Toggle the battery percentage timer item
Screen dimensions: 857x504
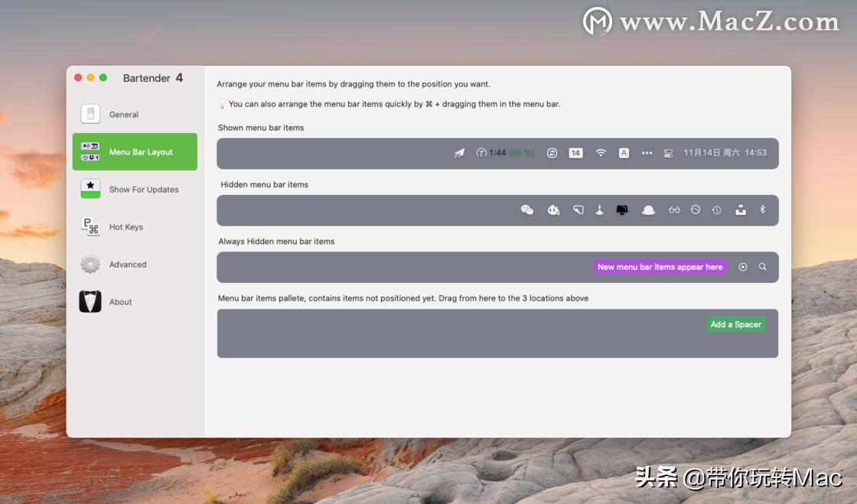(x=502, y=152)
